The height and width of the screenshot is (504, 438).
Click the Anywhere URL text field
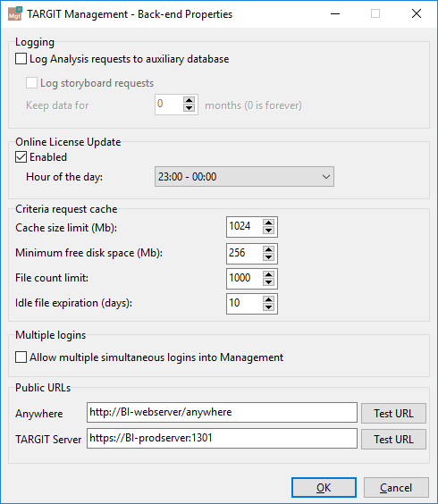222,412
